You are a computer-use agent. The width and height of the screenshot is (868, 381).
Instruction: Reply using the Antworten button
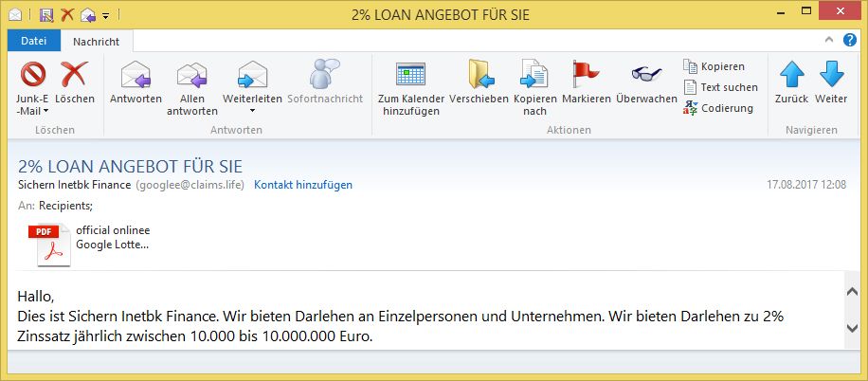pyautogui.click(x=136, y=83)
